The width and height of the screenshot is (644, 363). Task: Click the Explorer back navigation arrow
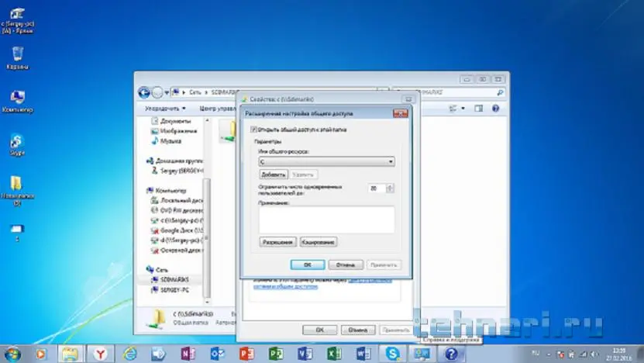143,92
